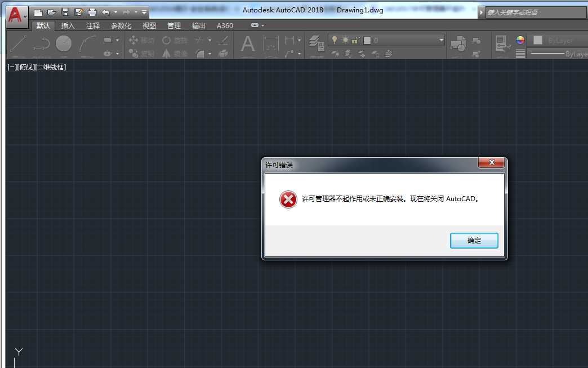Select the Fillet tool icon

[x=200, y=54]
